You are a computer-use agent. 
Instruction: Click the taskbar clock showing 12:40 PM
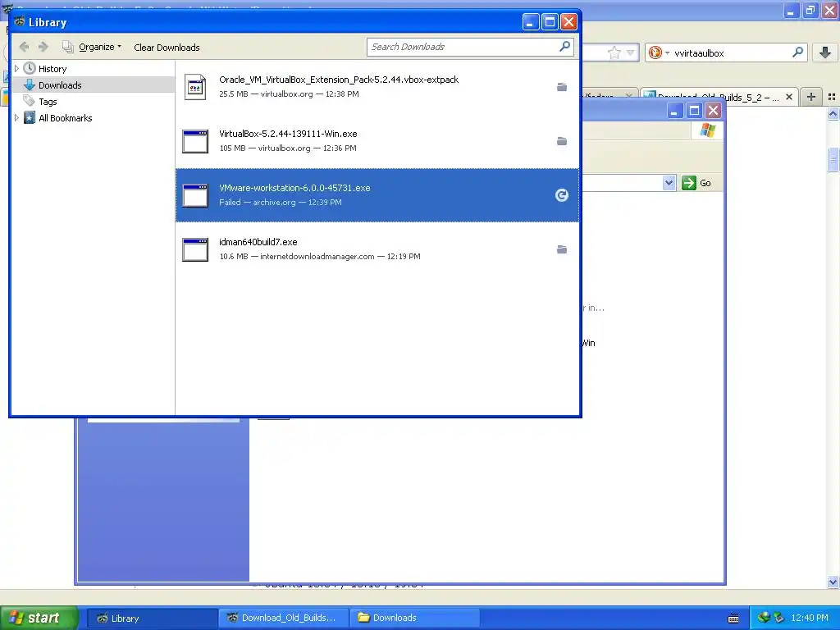click(x=810, y=618)
